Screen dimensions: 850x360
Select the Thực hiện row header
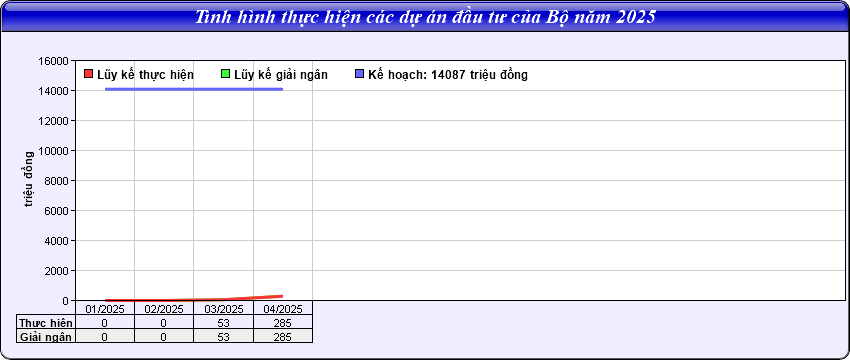click(46, 323)
